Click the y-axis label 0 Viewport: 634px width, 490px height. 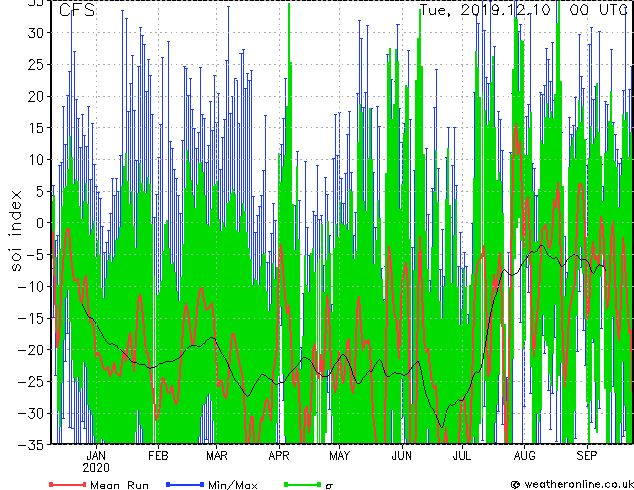point(40,223)
